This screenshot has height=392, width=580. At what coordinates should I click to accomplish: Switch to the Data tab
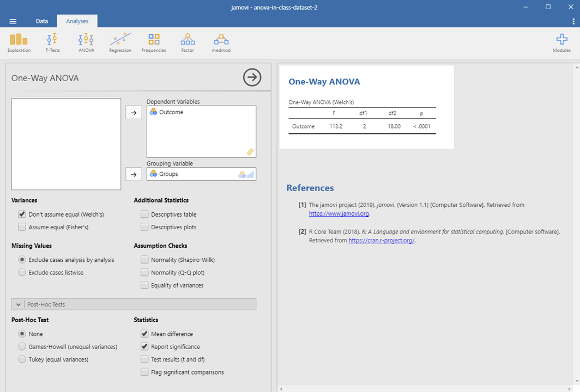(42, 21)
